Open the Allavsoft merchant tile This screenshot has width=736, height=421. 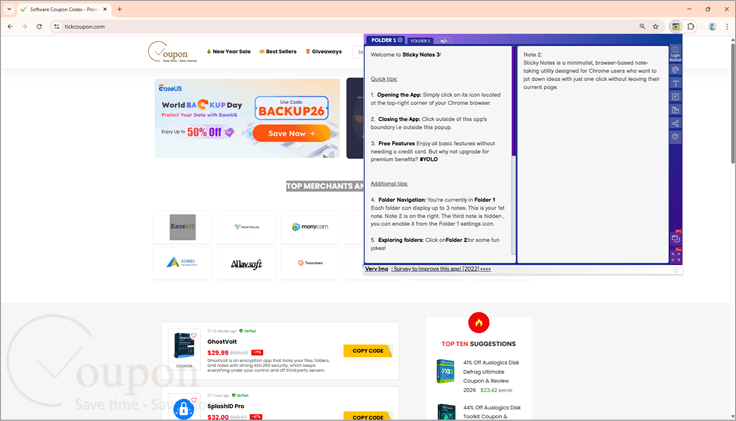pos(246,263)
